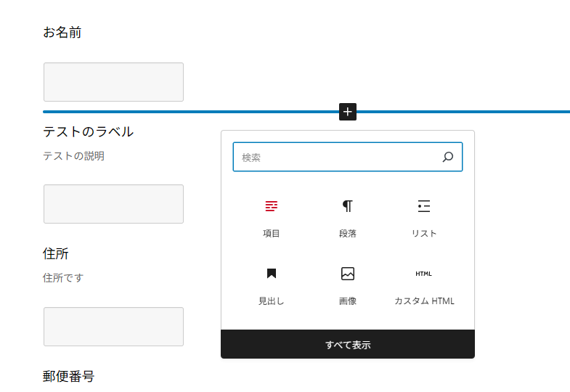Choose the リスト list block icon
570x392 pixels.
tap(424, 206)
